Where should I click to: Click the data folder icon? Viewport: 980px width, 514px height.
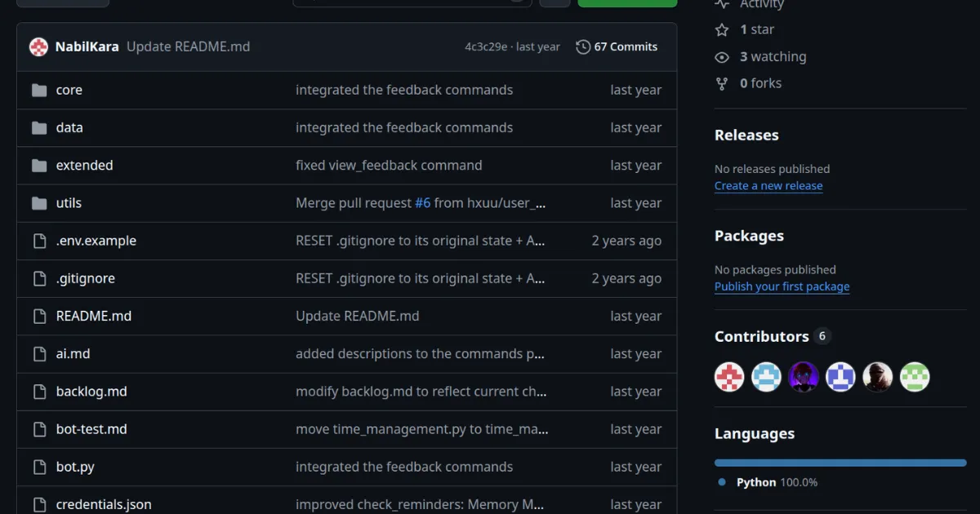coord(39,127)
